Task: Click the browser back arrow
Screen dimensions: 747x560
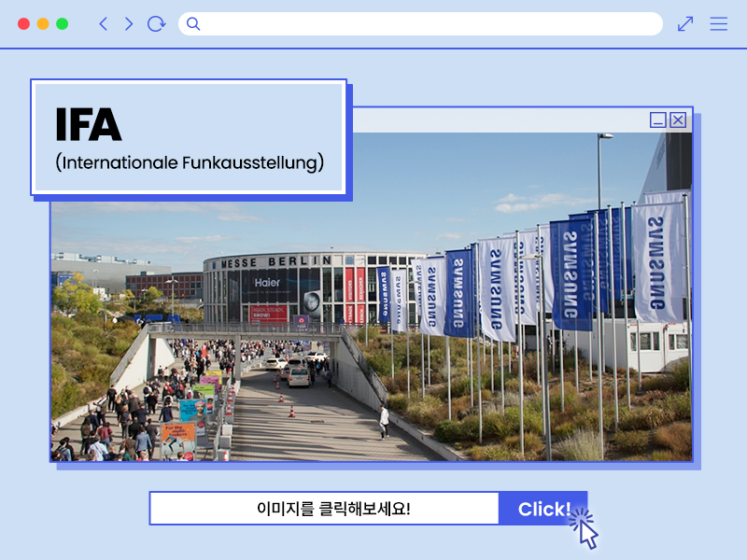Action: [x=103, y=24]
